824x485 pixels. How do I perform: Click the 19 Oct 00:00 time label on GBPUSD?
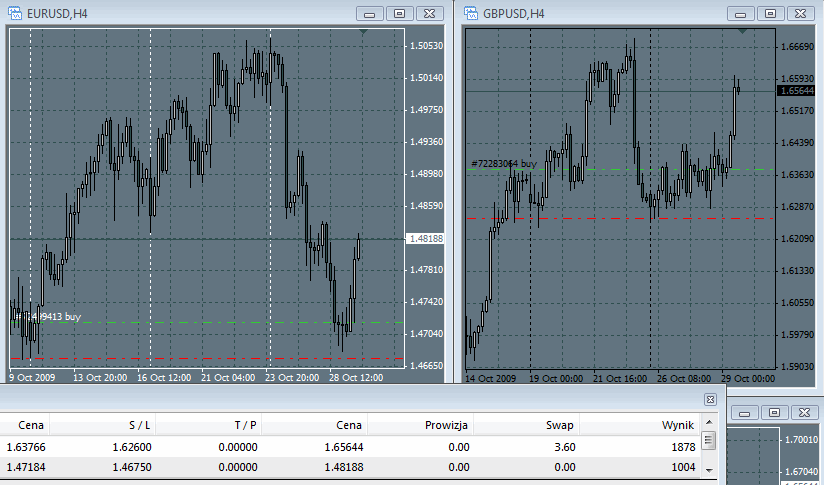pos(555,378)
